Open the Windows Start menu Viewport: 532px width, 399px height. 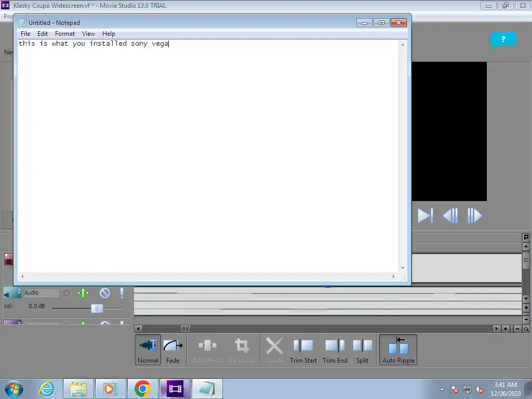click(14, 389)
